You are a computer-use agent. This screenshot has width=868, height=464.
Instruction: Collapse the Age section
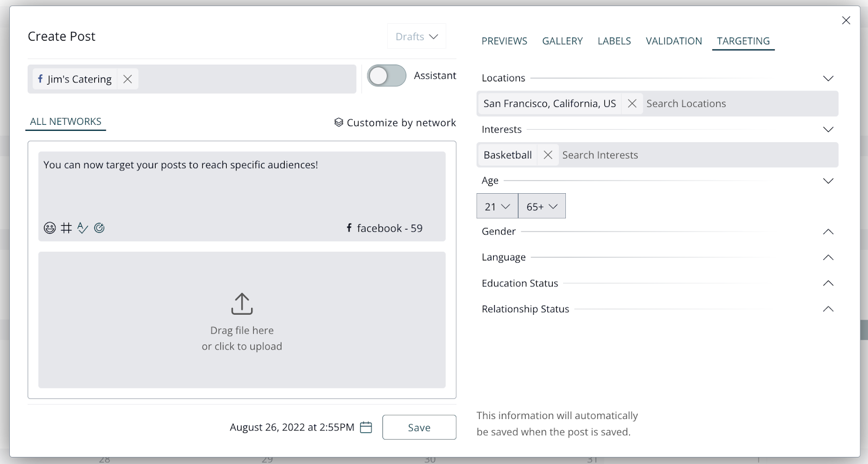(828, 181)
